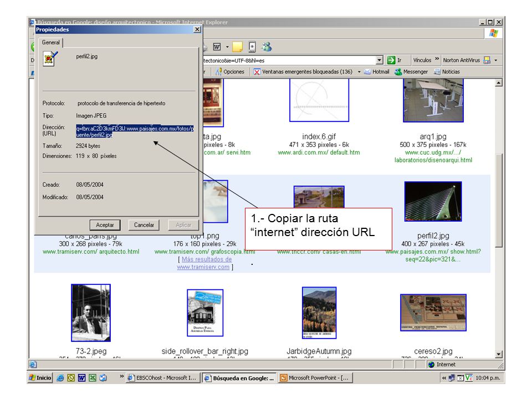The image size is (532, 399).
Task: Click the laboratorios/disenoarqui.html link
Action: coord(433,160)
